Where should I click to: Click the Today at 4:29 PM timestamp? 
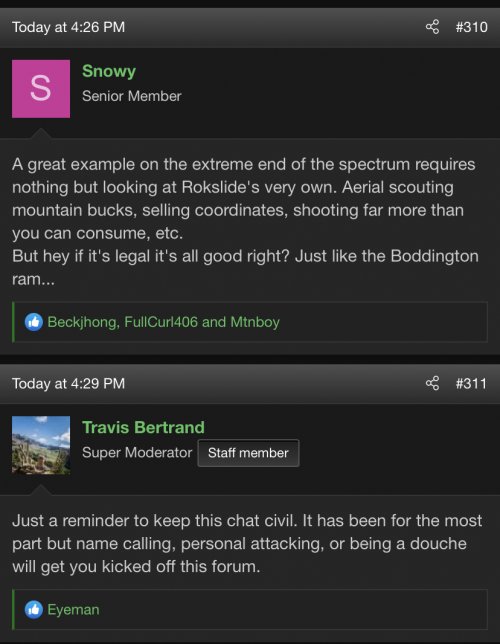pyautogui.click(x=69, y=383)
